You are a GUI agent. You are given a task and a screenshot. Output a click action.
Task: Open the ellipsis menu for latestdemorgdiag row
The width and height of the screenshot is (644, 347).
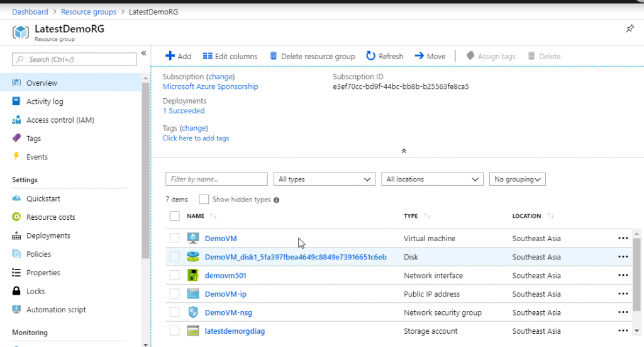pos(623,331)
